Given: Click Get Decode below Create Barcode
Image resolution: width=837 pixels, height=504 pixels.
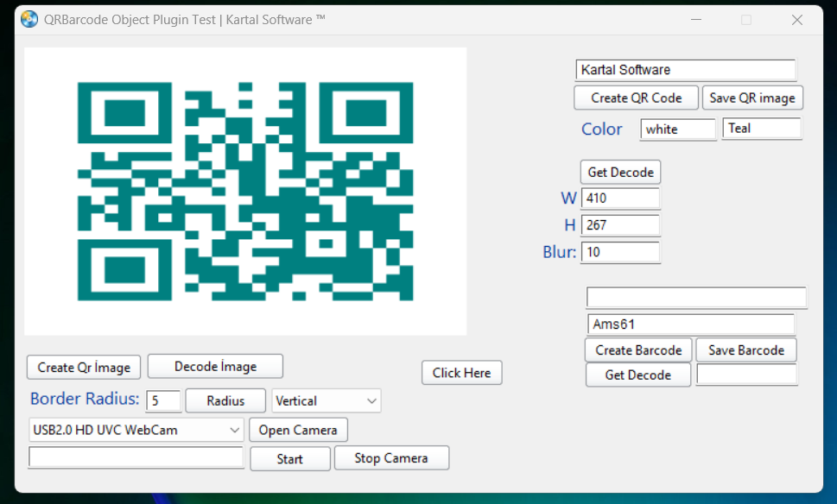Looking at the screenshot, I should pyautogui.click(x=637, y=375).
